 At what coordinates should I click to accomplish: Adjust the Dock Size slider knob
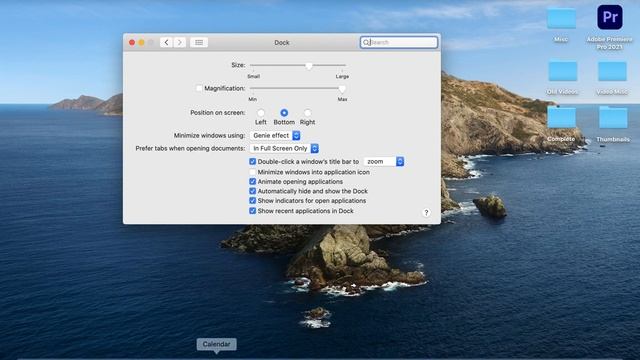tap(309, 66)
